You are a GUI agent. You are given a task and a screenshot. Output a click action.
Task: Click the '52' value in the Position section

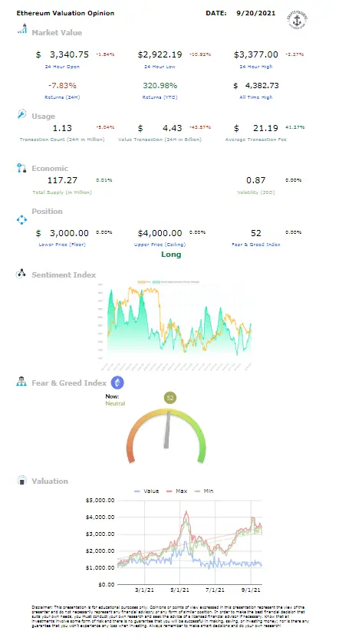tap(256, 233)
